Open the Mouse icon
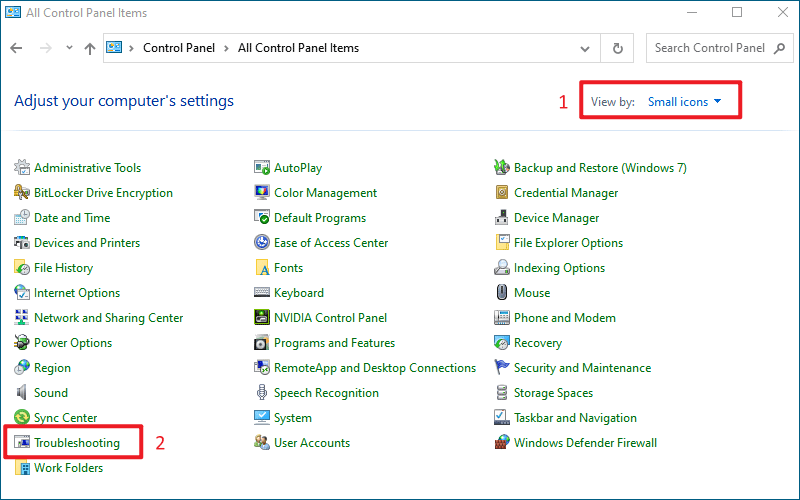This screenshot has width=800, height=500. pyautogui.click(x=502, y=292)
